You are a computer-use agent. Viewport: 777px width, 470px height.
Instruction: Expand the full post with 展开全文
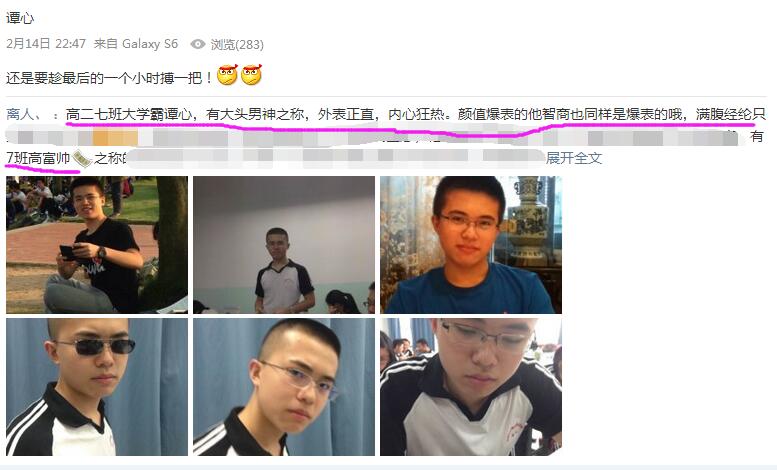(574, 158)
